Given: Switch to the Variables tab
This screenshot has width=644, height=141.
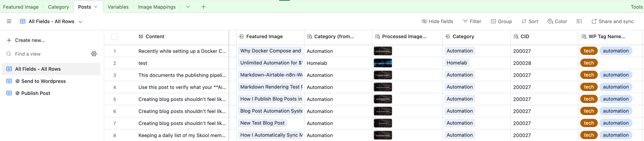Looking at the screenshot, I should click(x=118, y=7).
